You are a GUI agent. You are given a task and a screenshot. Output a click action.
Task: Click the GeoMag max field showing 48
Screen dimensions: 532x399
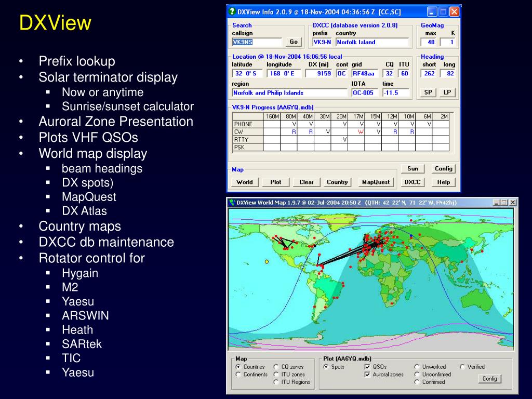[429, 42]
